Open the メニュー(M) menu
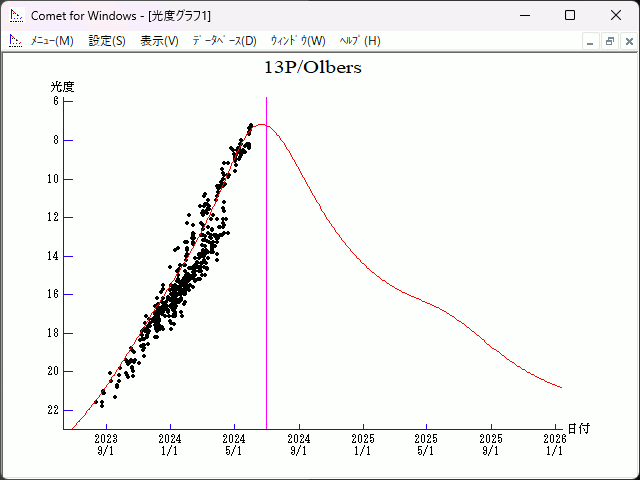 [52, 41]
